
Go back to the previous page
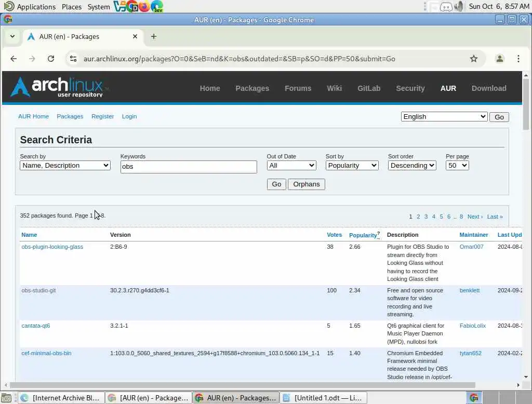pos(14,59)
